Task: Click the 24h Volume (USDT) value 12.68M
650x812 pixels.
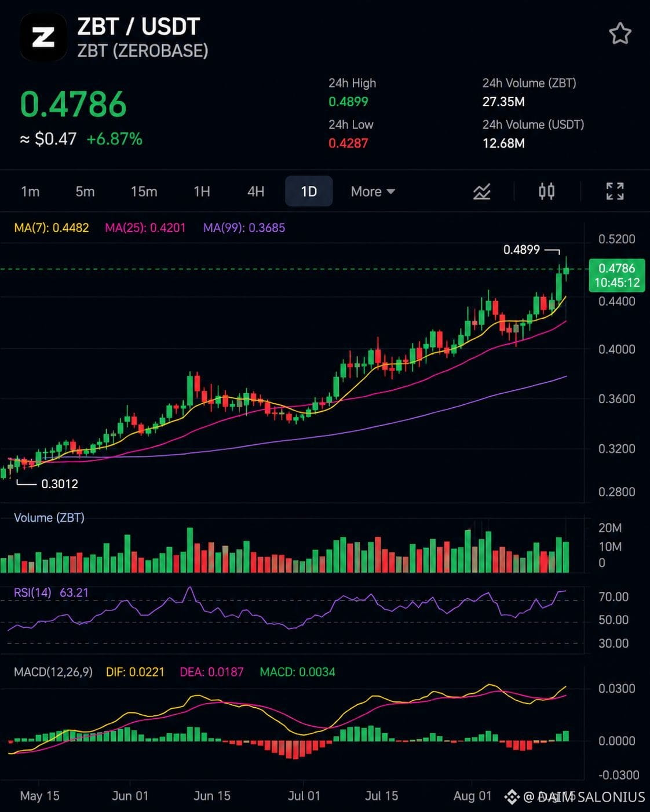Action: coord(503,143)
